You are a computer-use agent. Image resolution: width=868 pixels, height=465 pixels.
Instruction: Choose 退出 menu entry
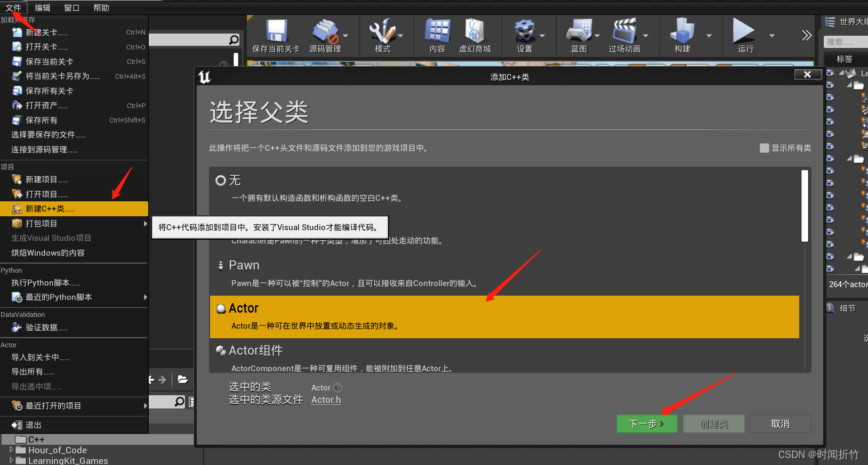pyautogui.click(x=74, y=425)
